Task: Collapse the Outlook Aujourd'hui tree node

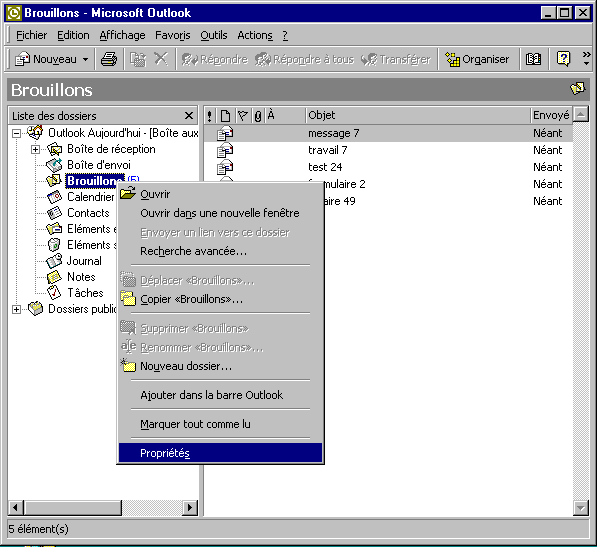Action: [x=16, y=133]
